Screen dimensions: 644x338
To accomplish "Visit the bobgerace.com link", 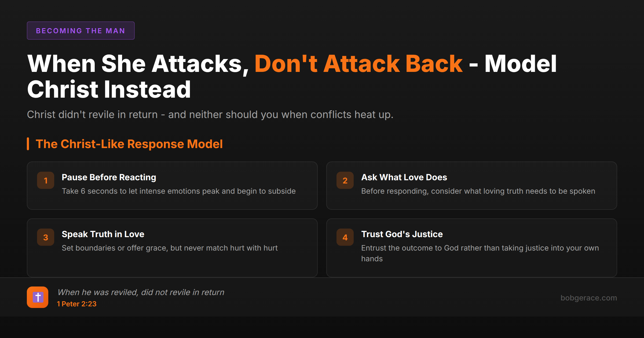I will 590,298.
